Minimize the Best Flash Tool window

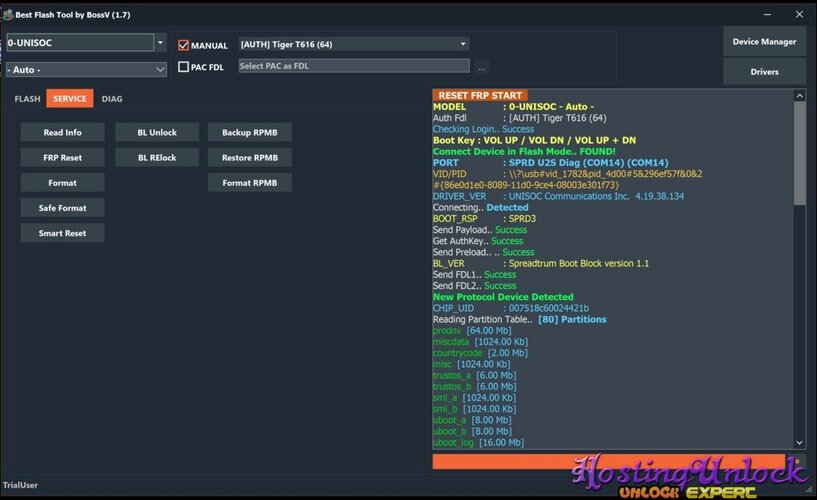coord(767,15)
